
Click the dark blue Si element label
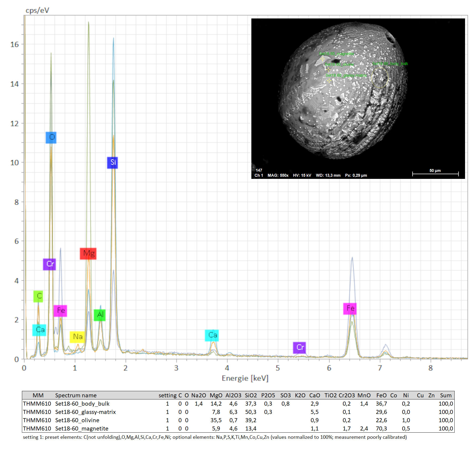(112, 163)
